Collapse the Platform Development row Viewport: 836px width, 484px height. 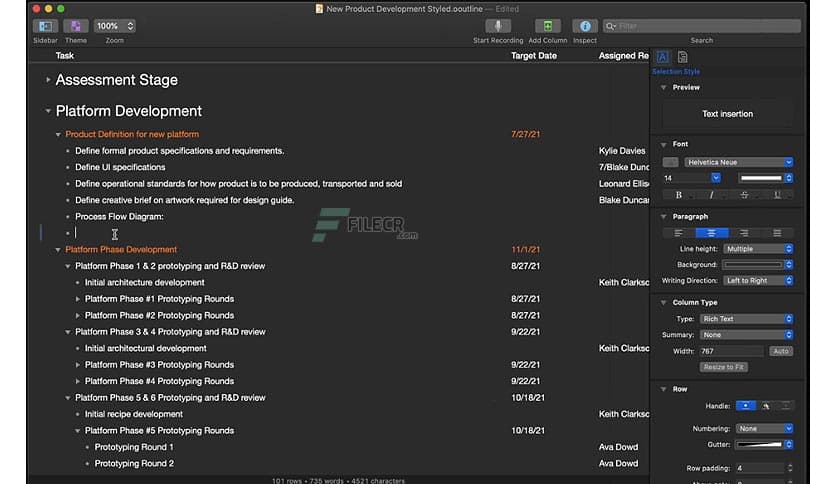[48, 111]
